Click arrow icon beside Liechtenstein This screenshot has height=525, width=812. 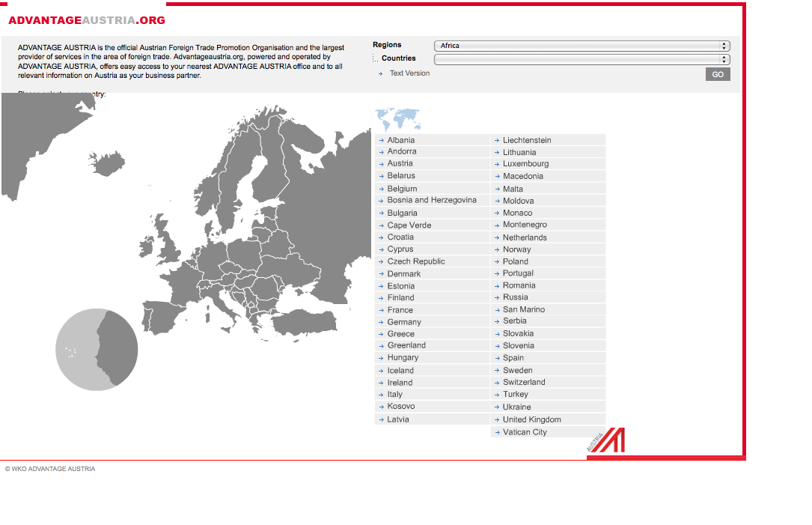(497, 141)
